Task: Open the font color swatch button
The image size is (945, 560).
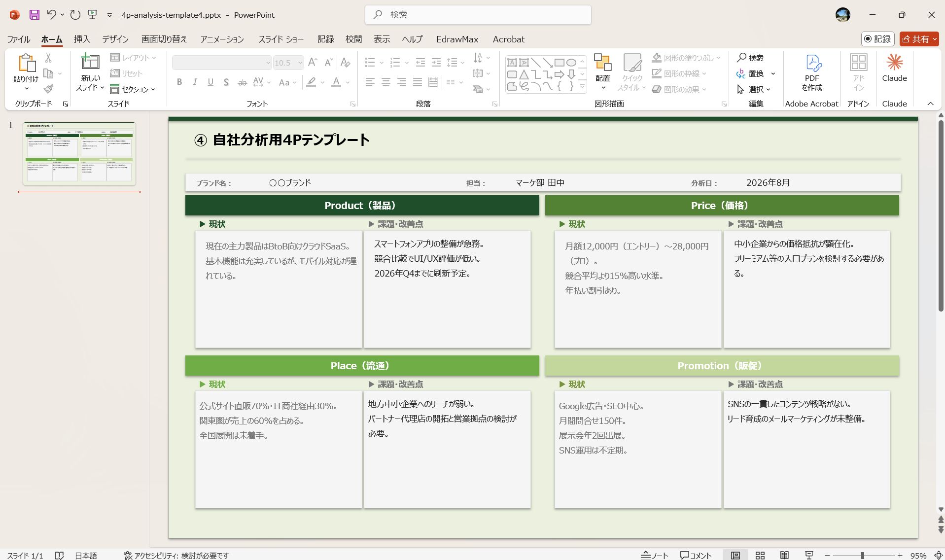Action: click(x=336, y=82)
